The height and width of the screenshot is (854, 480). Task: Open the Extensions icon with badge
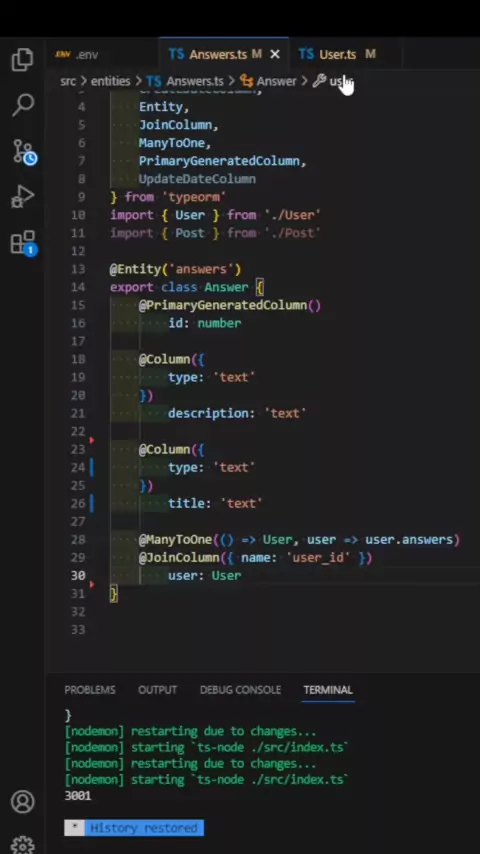tap(23, 242)
